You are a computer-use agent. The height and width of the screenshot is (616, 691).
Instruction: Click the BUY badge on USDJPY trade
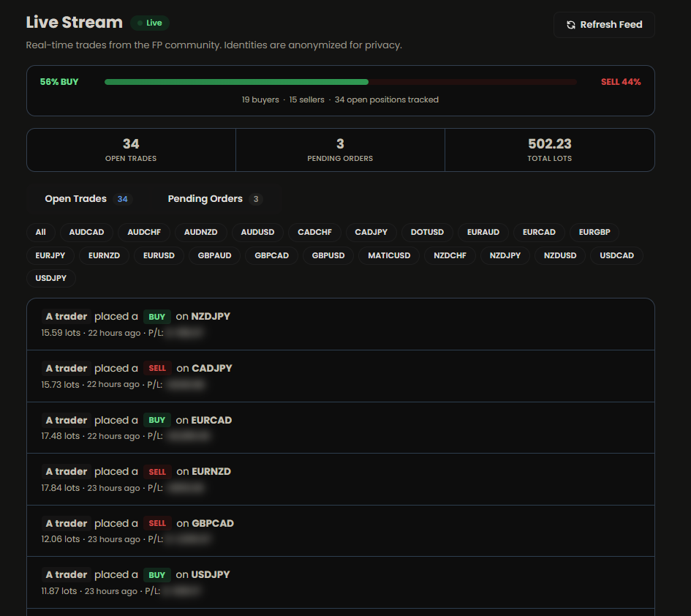pos(156,574)
